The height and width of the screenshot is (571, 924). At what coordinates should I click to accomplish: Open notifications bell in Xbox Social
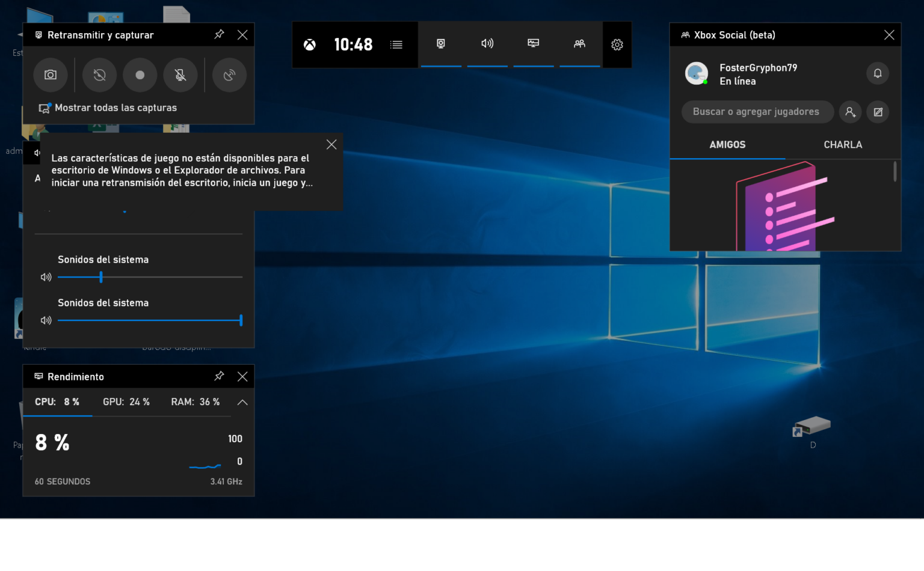878,73
